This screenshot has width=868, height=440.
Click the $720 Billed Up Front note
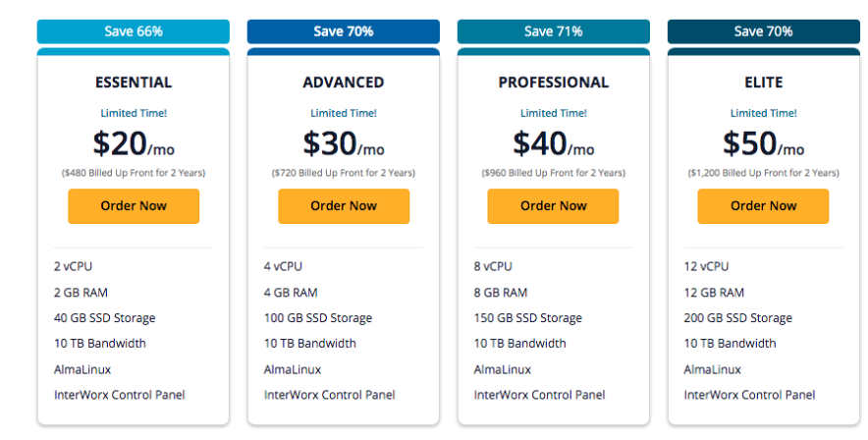click(344, 173)
